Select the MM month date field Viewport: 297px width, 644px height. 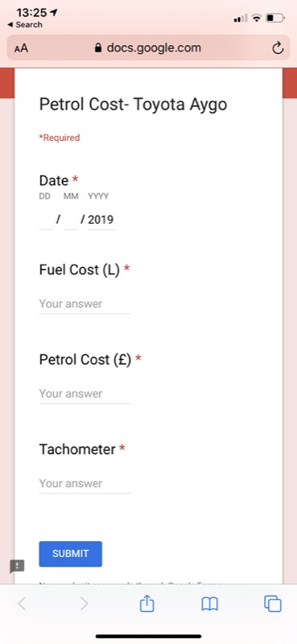click(x=71, y=220)
